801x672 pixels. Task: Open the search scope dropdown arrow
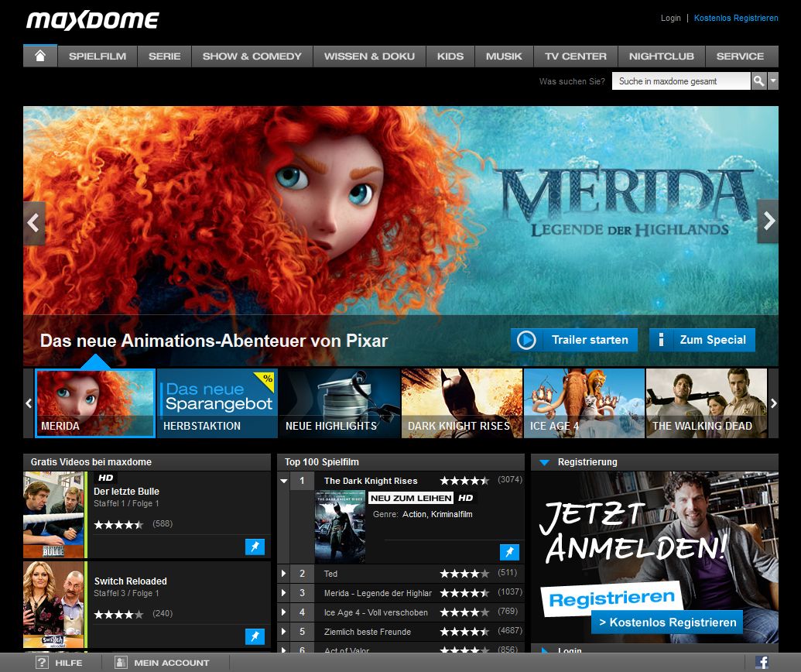tap(773, 81)
